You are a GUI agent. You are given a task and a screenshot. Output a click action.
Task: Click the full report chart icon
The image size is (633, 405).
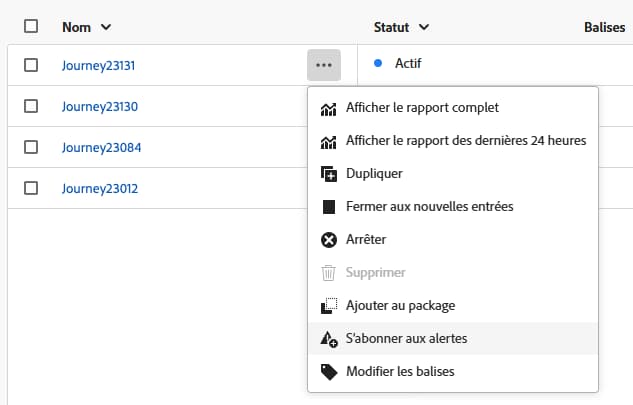click(x=328, y=108)
